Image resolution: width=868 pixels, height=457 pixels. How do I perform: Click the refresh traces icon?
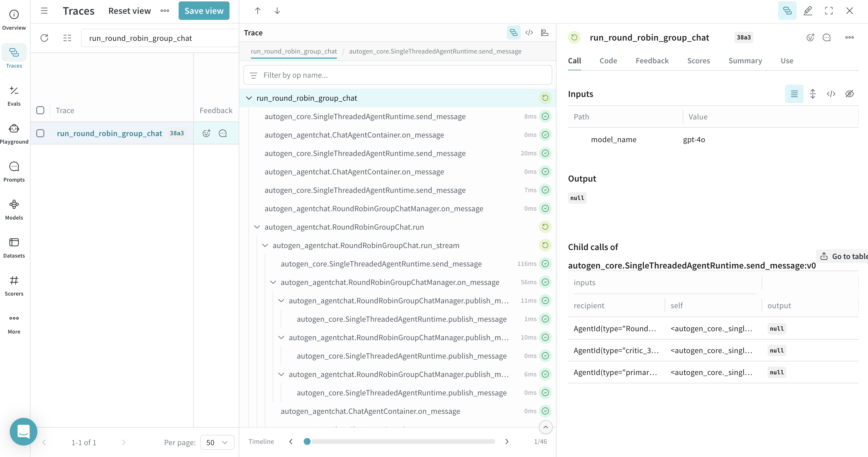pyautogui.click(x=44, y=38)
